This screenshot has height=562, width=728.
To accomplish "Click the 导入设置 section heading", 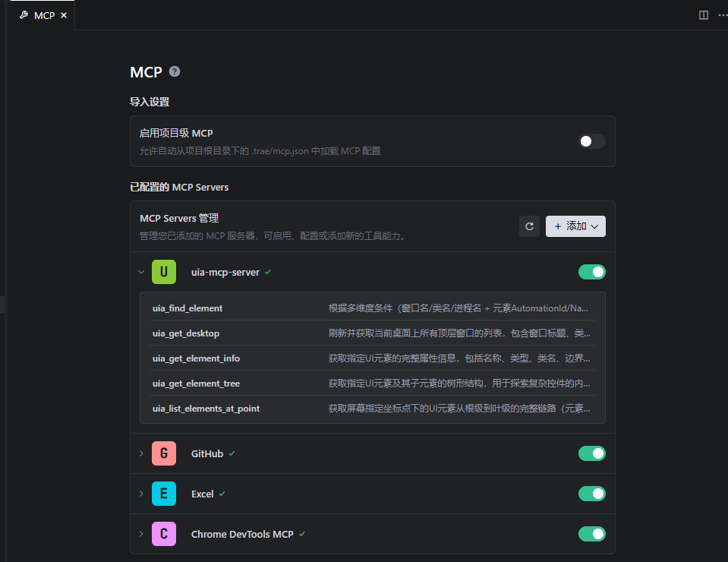I will [150, 103].
